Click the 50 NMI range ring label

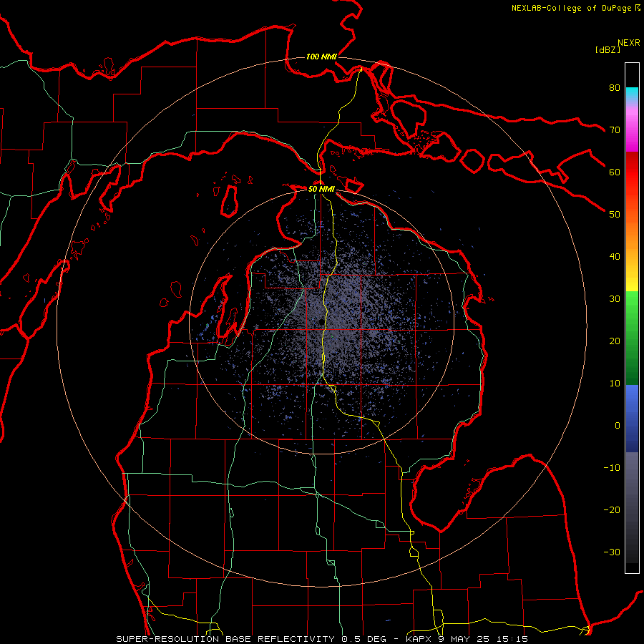321,189
